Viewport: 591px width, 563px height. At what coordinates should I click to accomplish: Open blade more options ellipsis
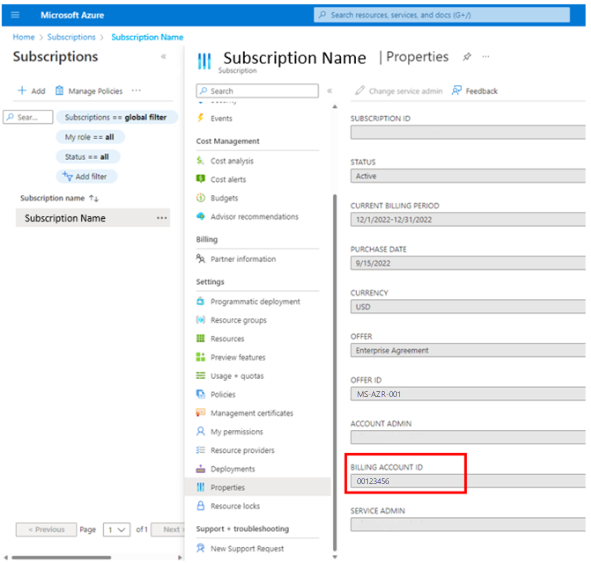click(485, 57)
